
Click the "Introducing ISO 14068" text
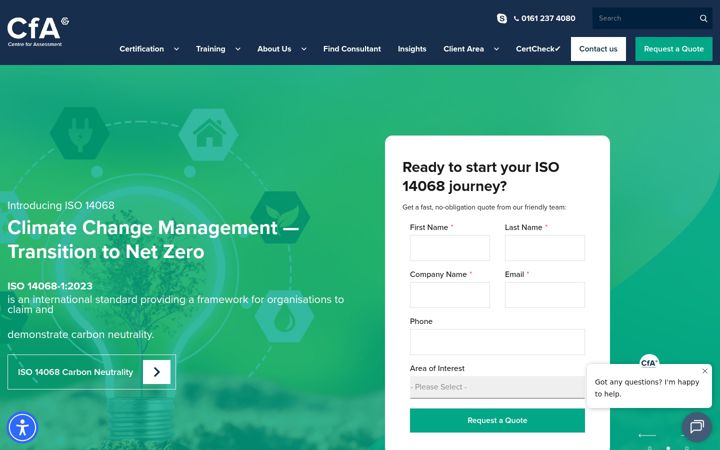(x=61, y=205)
